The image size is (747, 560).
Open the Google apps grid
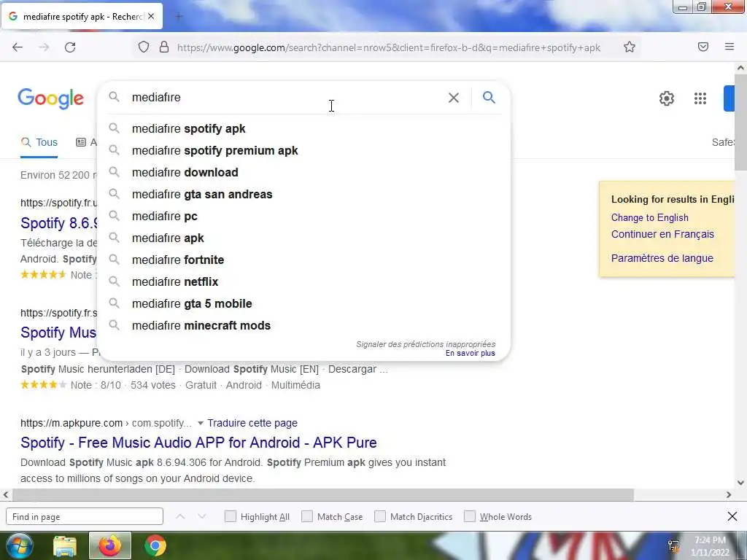(700, 98)
